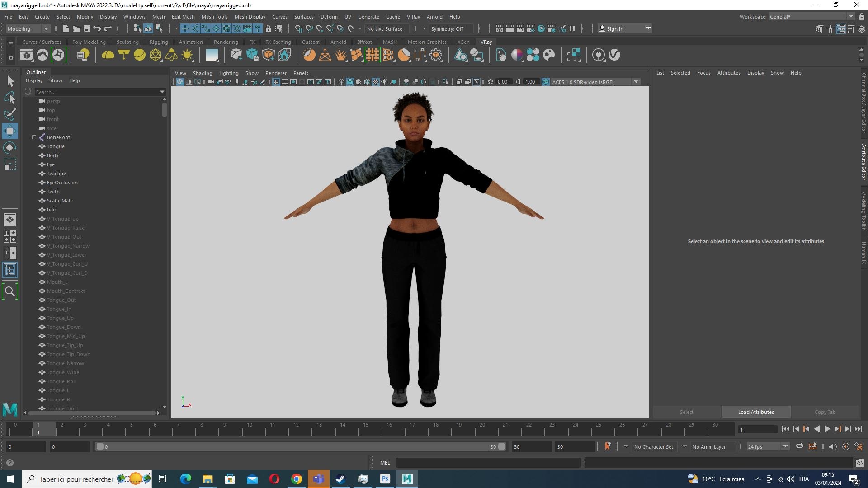Expand the BoneRoot node in Outliner
Screen dimensions: 868x488
point(34,137)
